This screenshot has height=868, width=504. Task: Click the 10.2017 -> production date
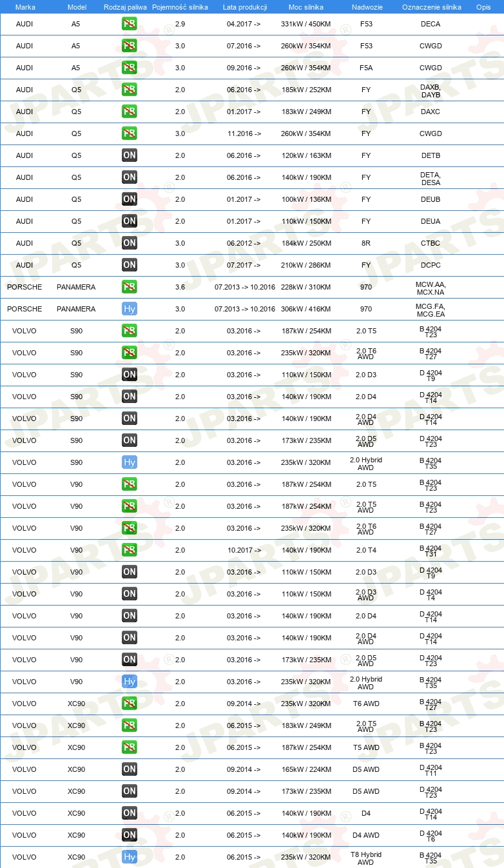[244, 550]
